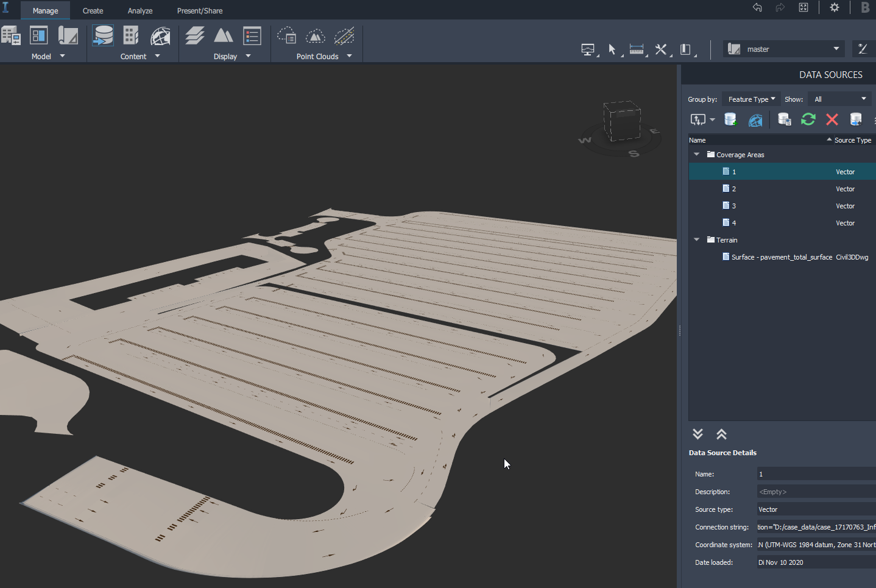Click the Name field in Data Source Details
Screen dimensions: 876x588
(x=816, y=473)
